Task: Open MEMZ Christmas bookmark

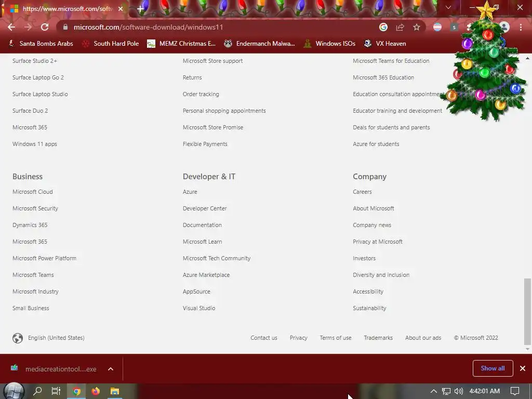Action: coord(181,44)
